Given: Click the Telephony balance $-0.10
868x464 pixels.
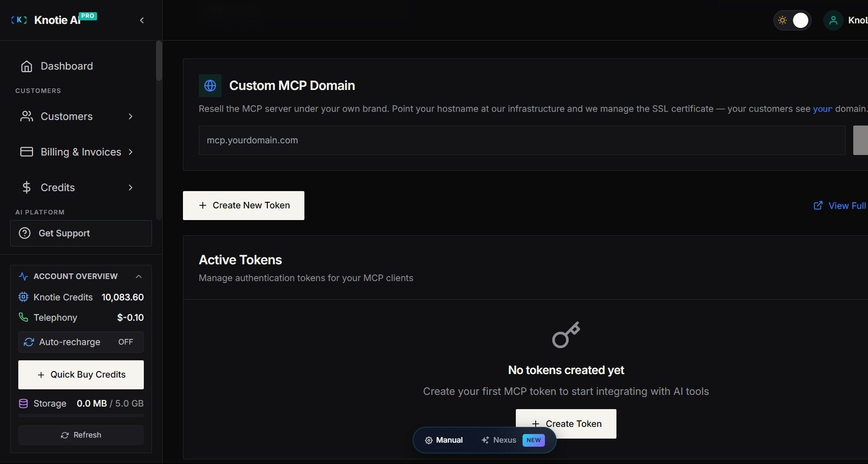Looking at the screenshot, I should pyautogui.click(x=130, y=318).
